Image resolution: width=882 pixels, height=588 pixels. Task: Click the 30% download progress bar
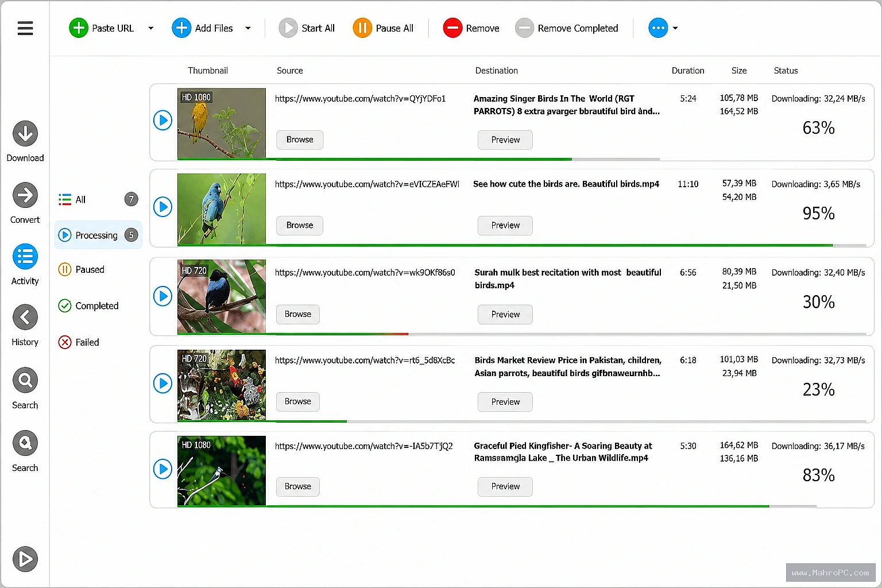[521, 334]
